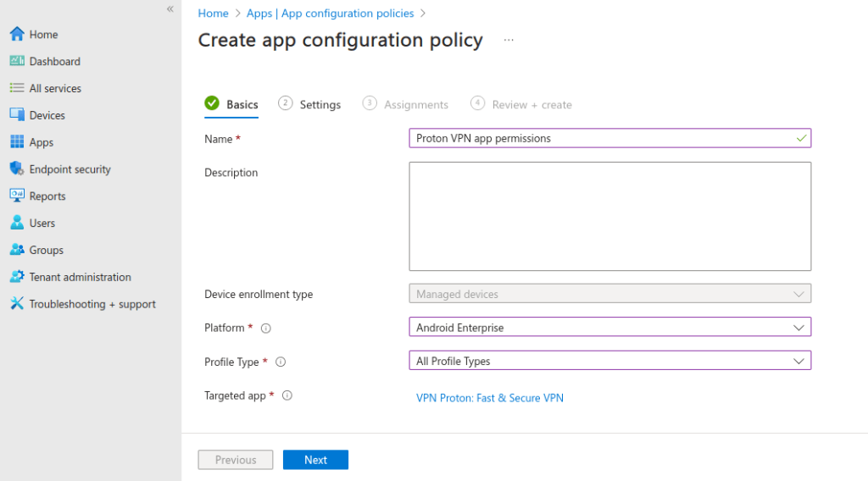The width and height of the screenshot is (868, 481).
Task: Click the Home house icon in sidebar
Action: 17,34
